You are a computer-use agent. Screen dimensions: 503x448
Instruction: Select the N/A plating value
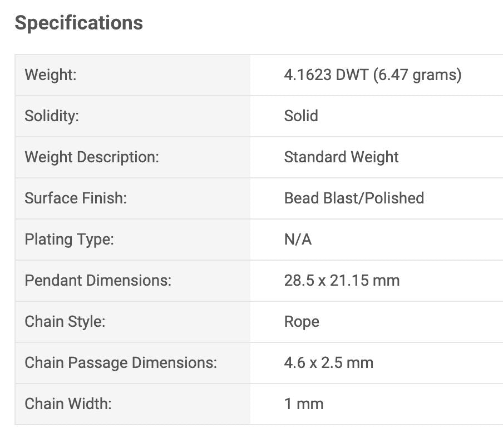298,239
